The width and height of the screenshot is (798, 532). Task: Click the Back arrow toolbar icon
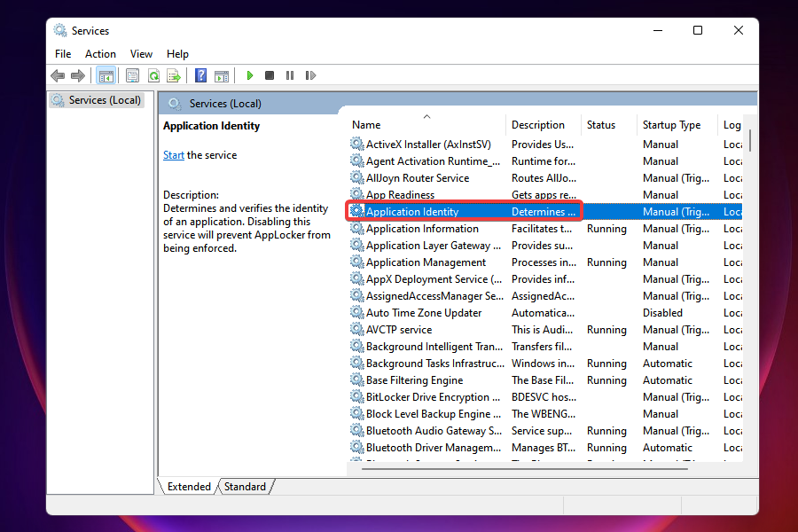(x=58, y=76)
